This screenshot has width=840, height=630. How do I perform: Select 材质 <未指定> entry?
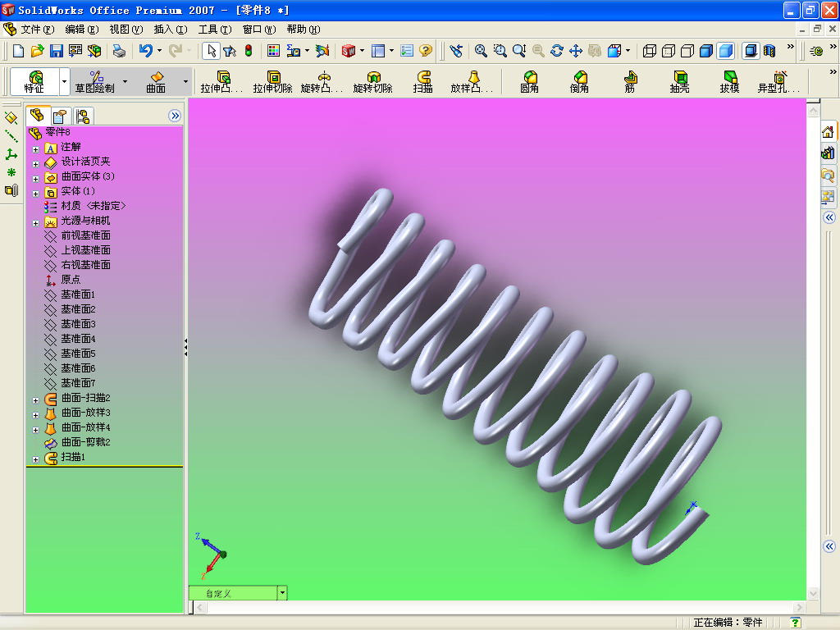pos(94,206)
